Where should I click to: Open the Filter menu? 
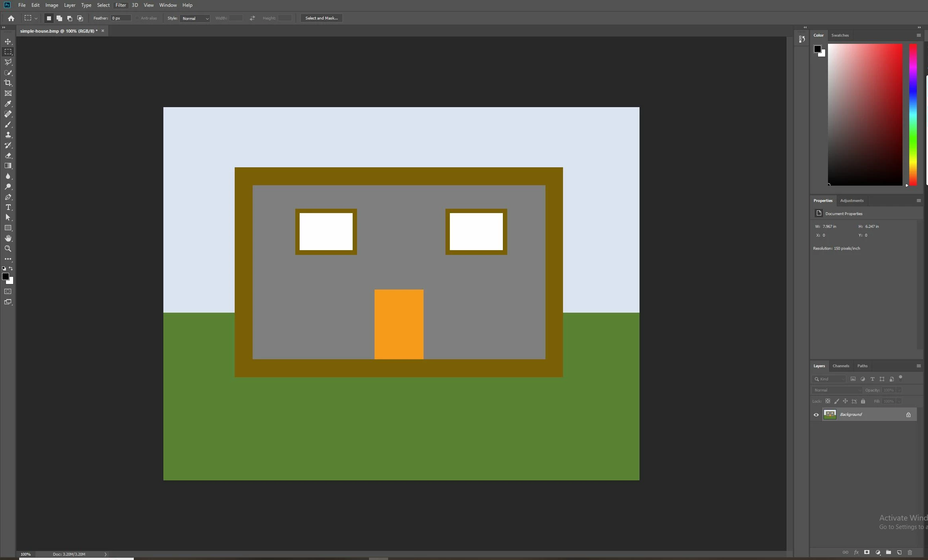(120, 5)
